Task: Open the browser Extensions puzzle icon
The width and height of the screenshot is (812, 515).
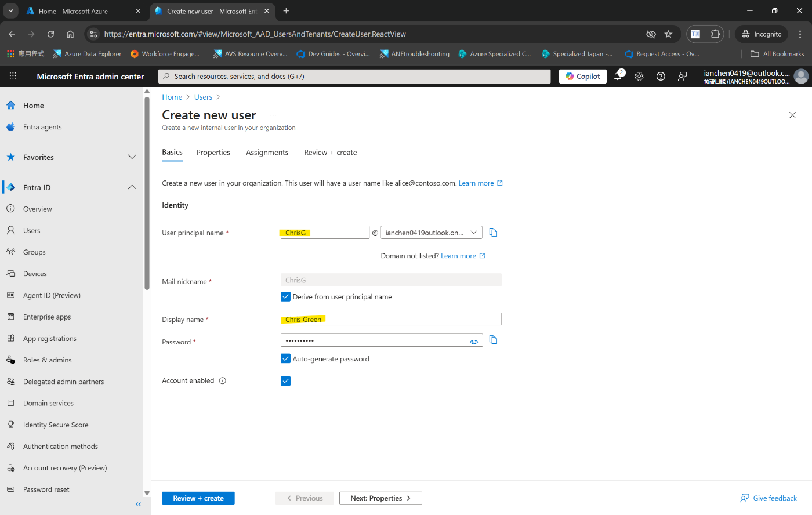Action: click(716, 34)
